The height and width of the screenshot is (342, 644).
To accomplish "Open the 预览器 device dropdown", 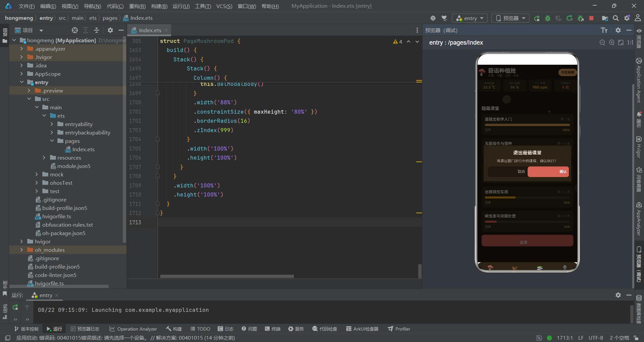I will [x=511, y=18].
